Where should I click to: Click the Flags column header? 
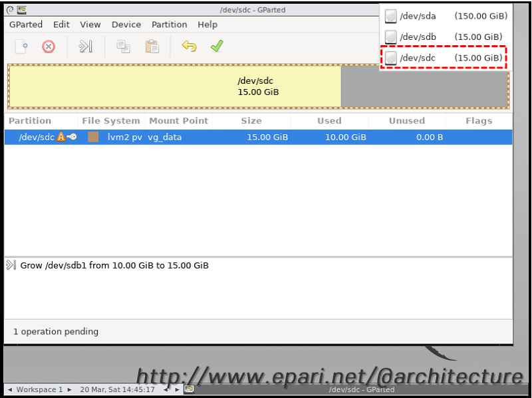(479, 121)
